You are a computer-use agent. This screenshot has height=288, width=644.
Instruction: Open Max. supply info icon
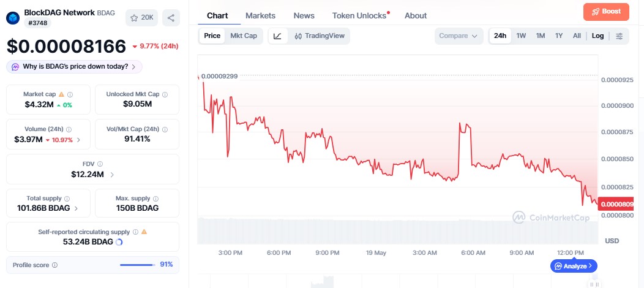[155, 199]
